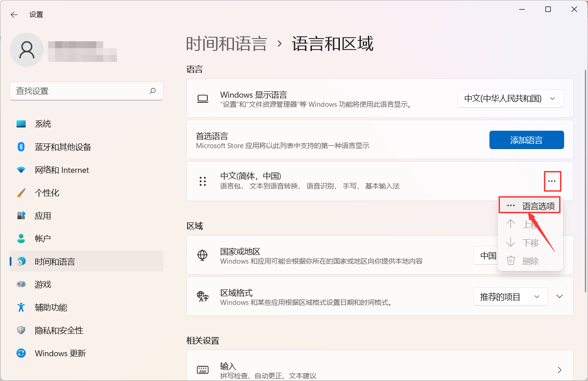Screen dimensions: 588x381
Task: Click the 时间和语言 breadcrumb link
Action: point(227,44)
